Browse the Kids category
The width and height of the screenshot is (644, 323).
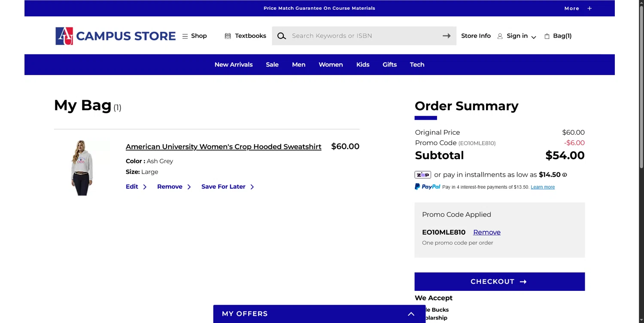coord(363,65)
